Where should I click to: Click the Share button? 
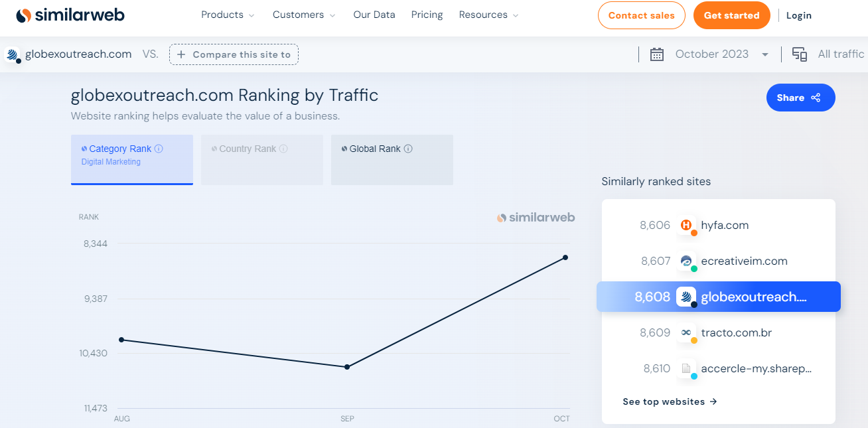(x=801, y=98)
